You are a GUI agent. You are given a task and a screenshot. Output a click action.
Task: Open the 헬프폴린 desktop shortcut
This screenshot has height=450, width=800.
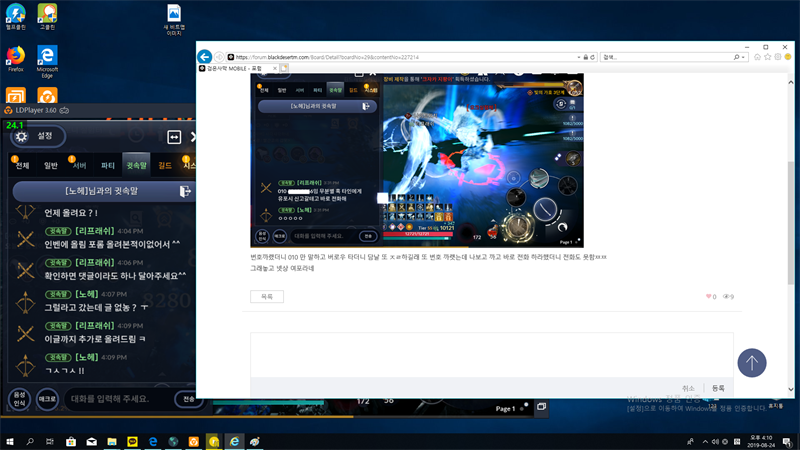coord(16,17)
